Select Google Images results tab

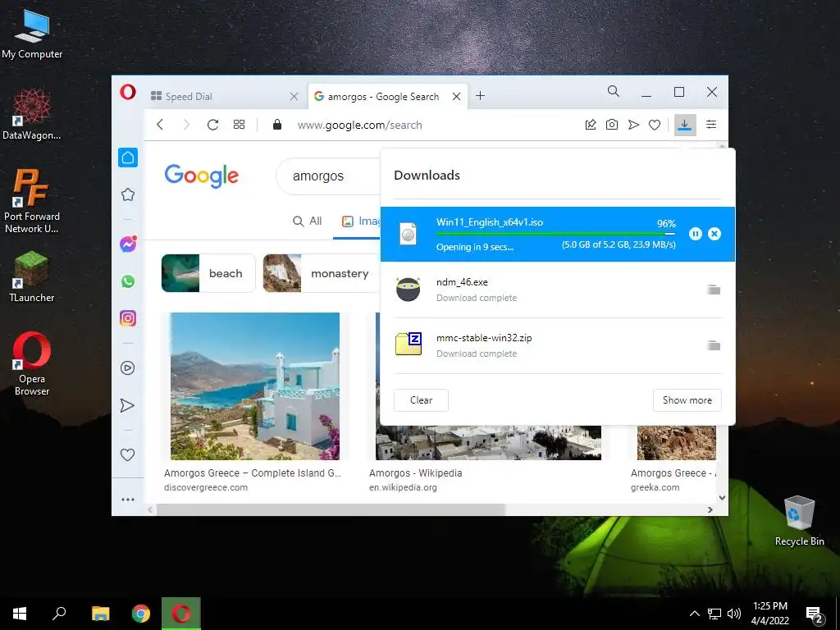point(362,221)
